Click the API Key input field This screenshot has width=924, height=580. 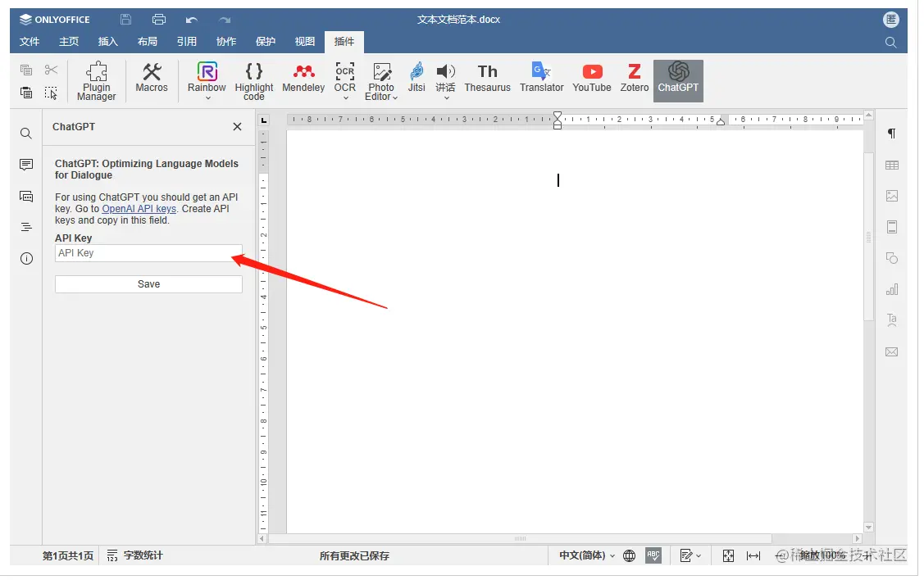148,252
